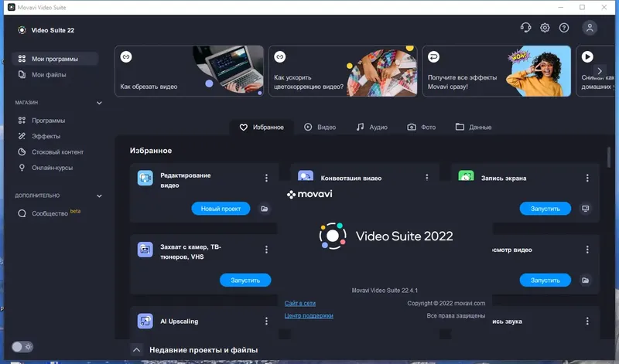
Task: Switch to the "Избранное" tab
Action: tap(262, 127)
